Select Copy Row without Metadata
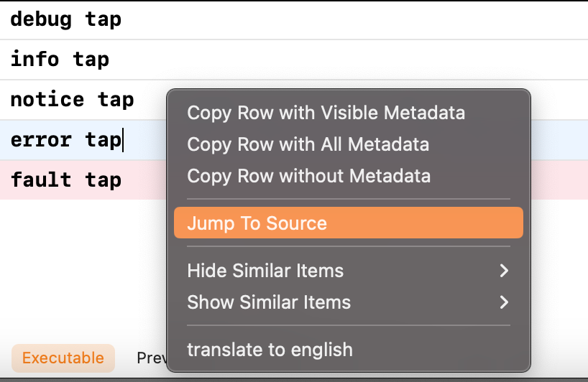Viewport: 588px width, 382px height. (308, 176)
